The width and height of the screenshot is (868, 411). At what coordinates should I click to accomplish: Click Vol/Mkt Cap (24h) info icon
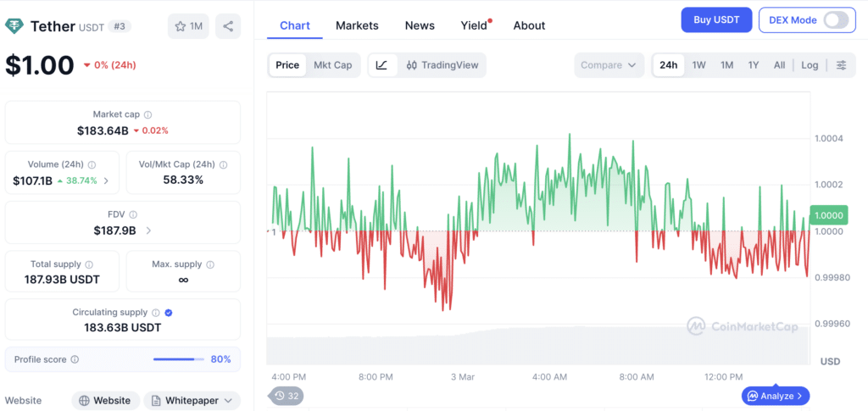click(224, 164)
